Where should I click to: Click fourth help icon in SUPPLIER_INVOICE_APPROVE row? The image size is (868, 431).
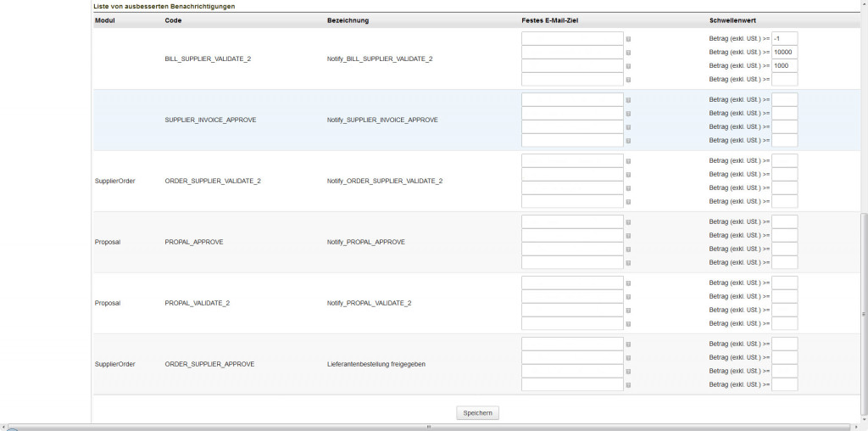point(628,141)
